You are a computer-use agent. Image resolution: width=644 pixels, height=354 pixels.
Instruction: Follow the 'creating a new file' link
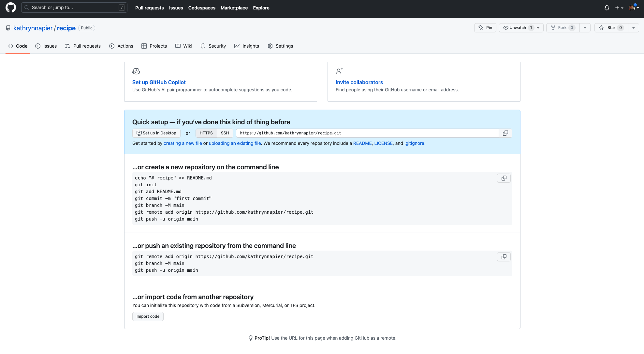click(x=183, y=143)
